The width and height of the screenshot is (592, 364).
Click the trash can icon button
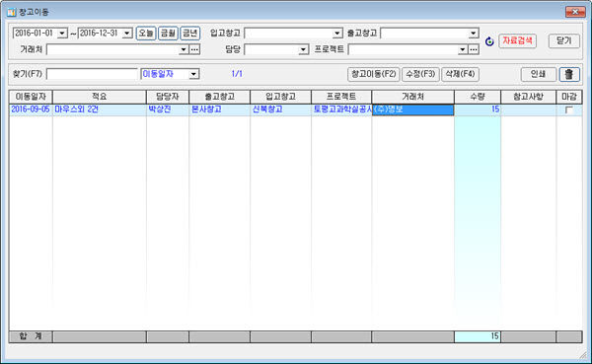point(569,74)
